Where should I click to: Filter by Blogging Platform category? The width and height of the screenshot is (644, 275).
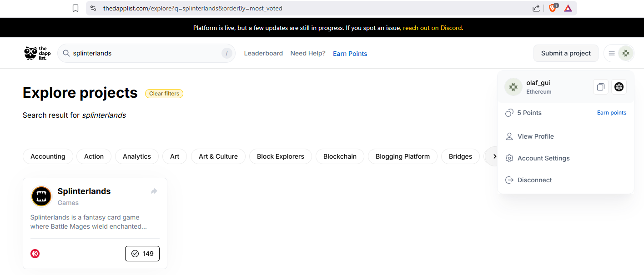[x=402, y=156]
